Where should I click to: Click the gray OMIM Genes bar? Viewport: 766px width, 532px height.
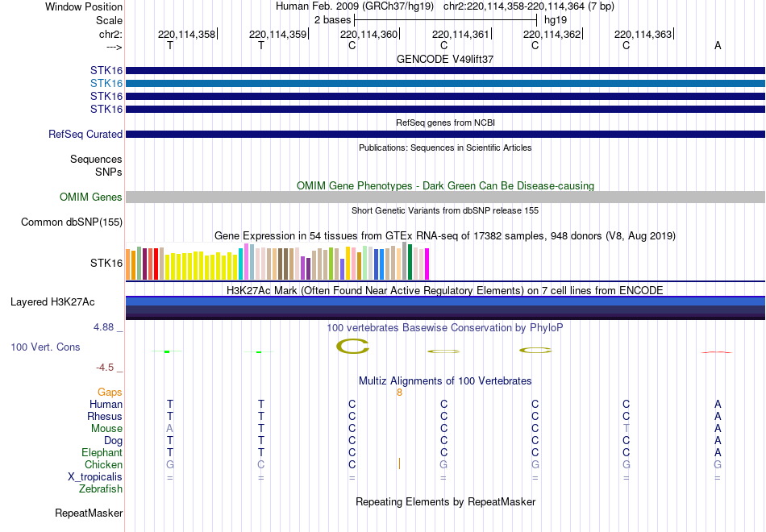[x=445, y=197]
